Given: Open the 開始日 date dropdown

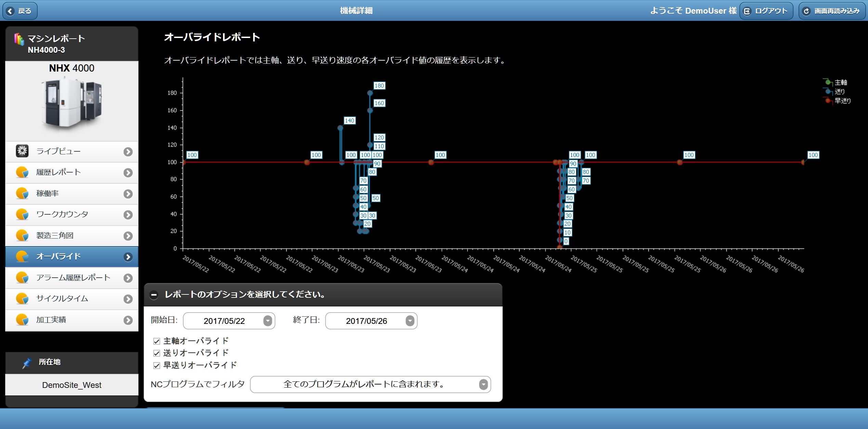Looking at the screenshot, I should point(229,321).
